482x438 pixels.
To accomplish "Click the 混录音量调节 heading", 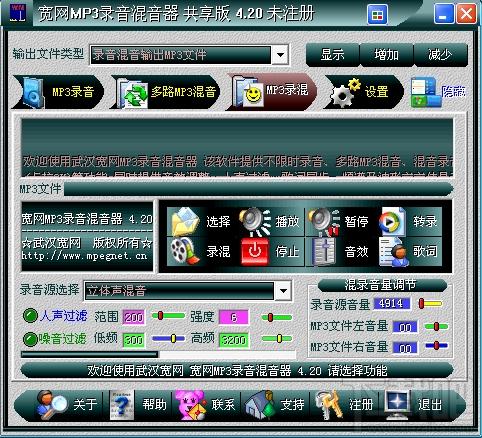I will [x=381, y=285].
